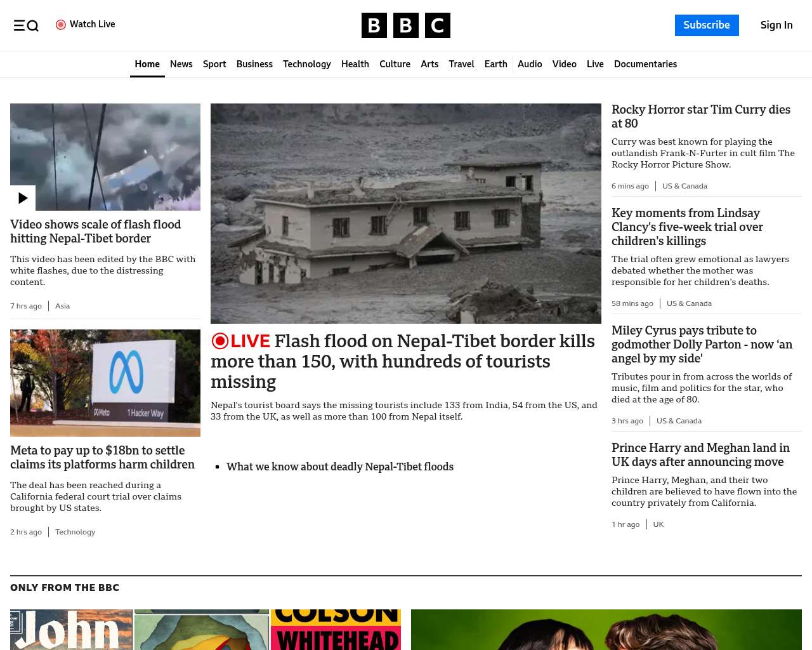Open the Technology nav item
812x650 pixels.
click(x=307, y=64)
